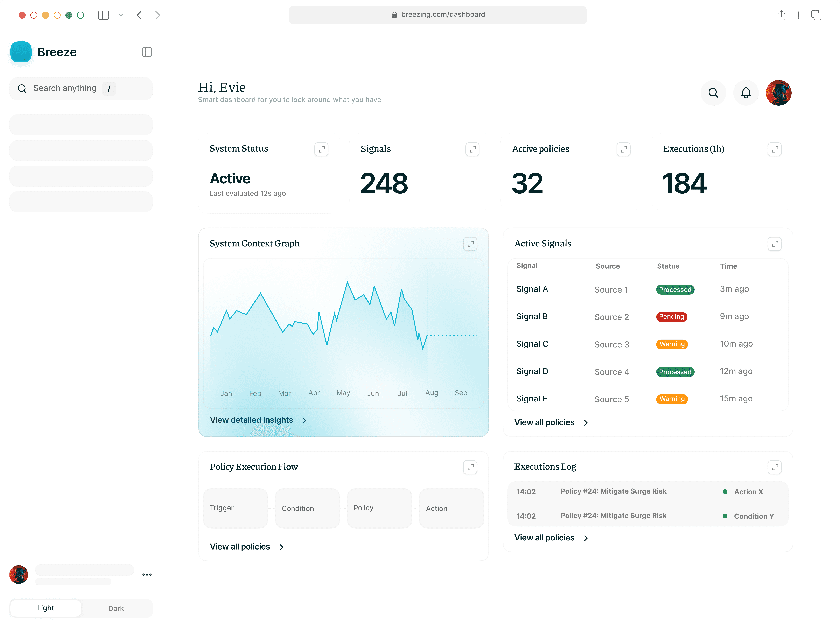Open sidebar user three-dot menu

tap(147, 575)
